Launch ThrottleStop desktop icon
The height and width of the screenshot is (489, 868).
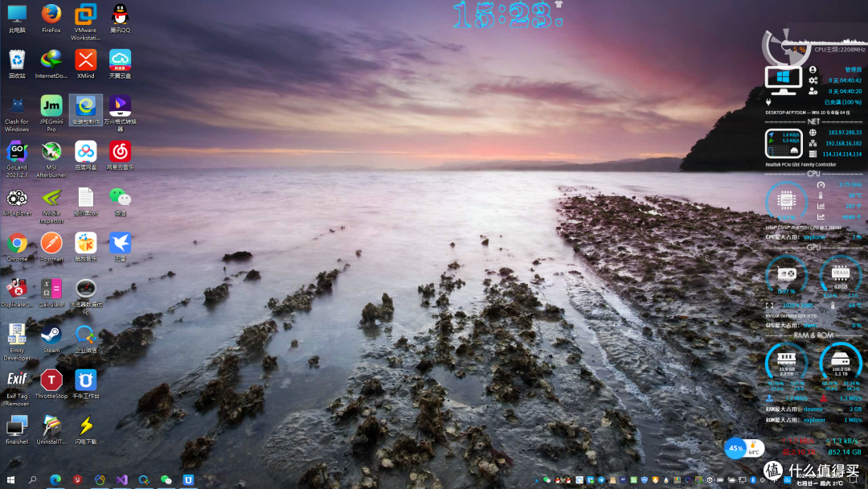51,385
